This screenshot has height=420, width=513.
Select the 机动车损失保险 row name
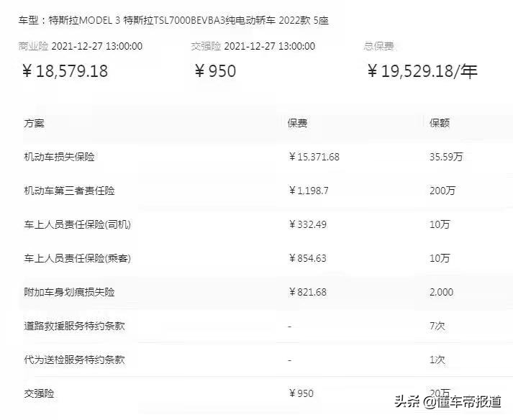coord(59,157)
